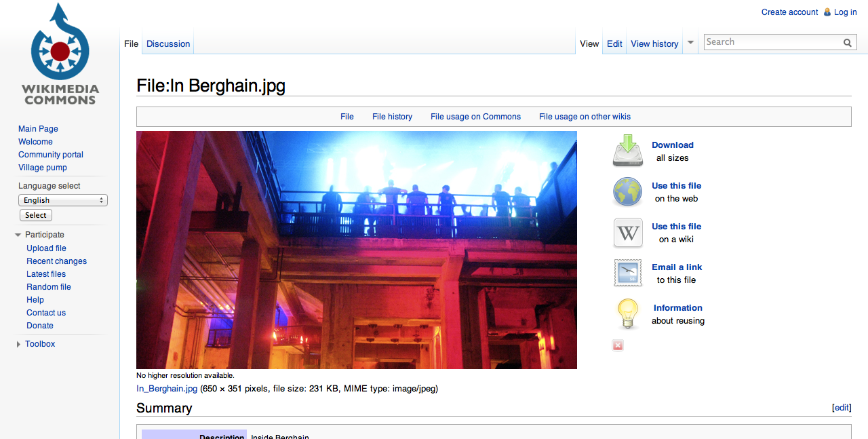This screenshot has width=868, height=439.
Task: Click the light bulb information icon
Action: click(x=628, y=314)
